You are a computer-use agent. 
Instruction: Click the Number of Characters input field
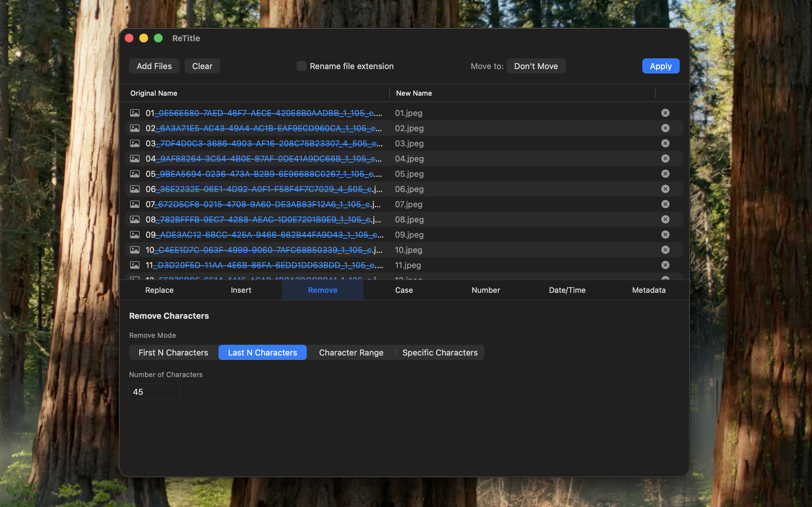click(154, 391)
